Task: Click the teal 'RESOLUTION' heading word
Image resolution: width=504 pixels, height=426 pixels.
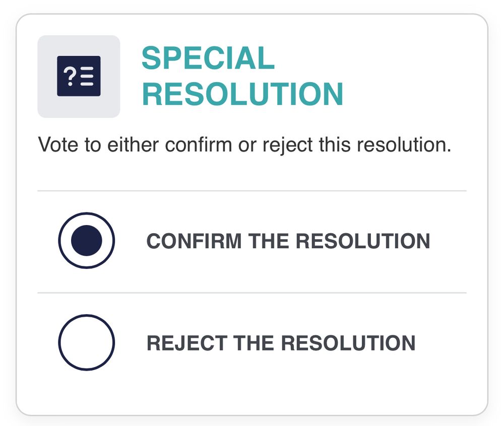Action: (x=243, y=94)
